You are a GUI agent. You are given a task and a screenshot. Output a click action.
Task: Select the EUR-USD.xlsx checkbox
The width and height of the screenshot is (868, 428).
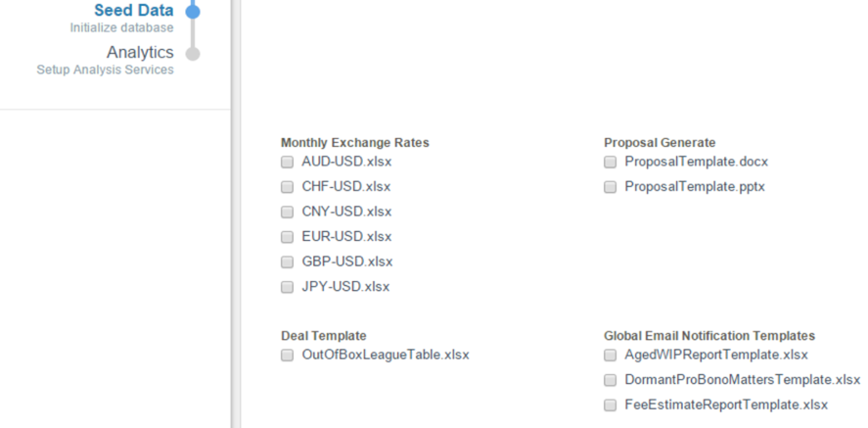tap(287, 237)
